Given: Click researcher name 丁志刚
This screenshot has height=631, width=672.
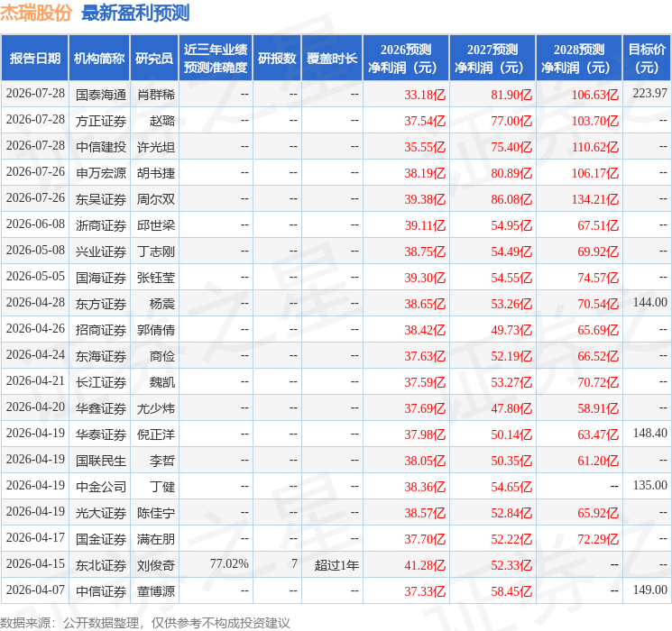Looking at the screenshot, I should point(156,251).
